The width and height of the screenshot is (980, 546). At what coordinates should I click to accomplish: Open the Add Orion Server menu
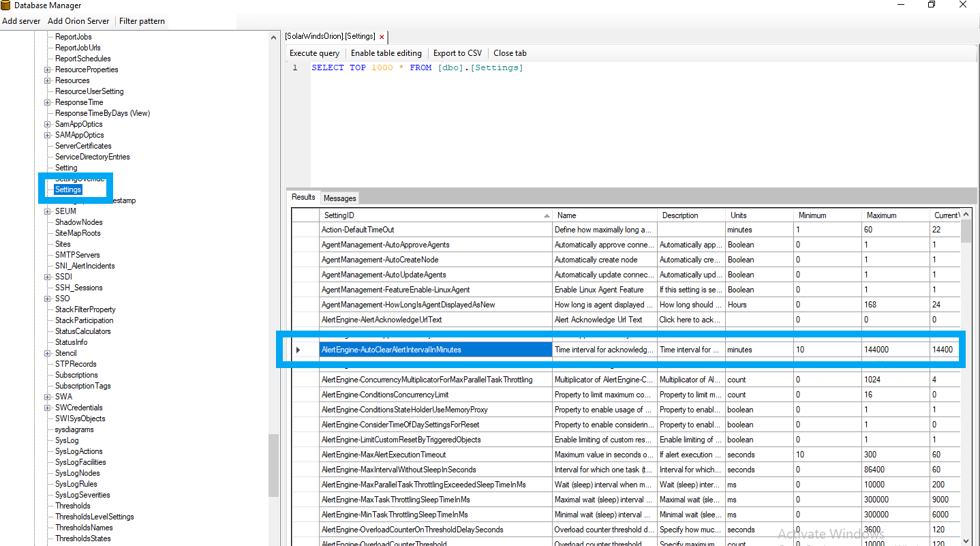[x=78, y=20]
